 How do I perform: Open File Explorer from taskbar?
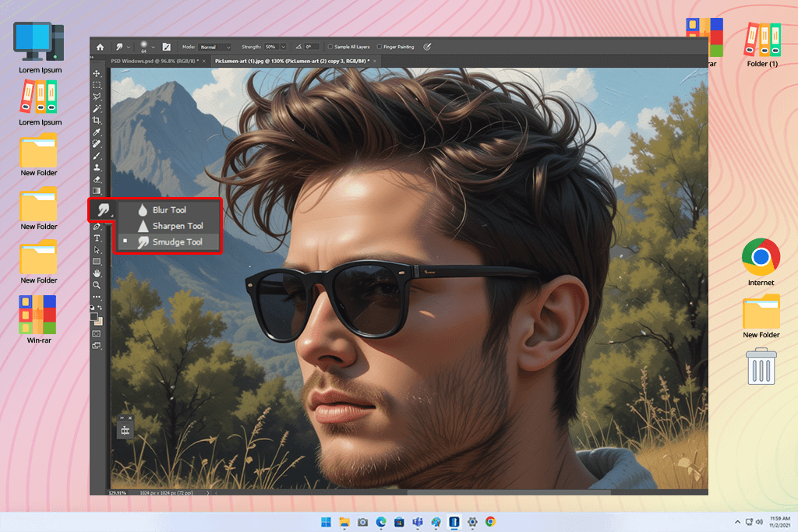click(x=344, y=522)
